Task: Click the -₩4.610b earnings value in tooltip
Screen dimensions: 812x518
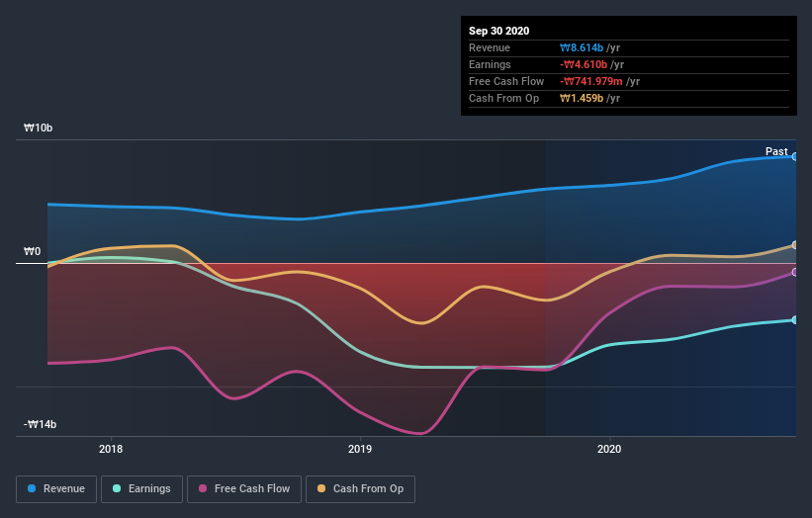Action: 584,64
